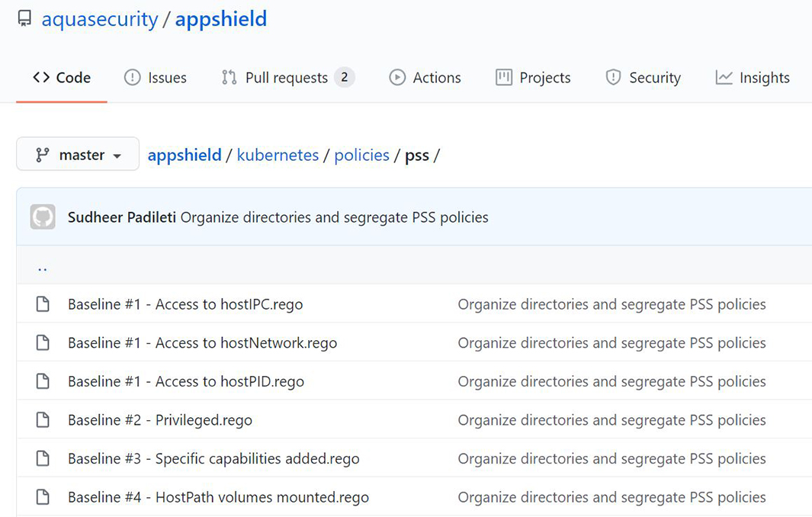The image size is (812, 517).
Task: Navigate to kubernetes in the breadcrumb
Action: pyautogui.click(x=278, y=155)
